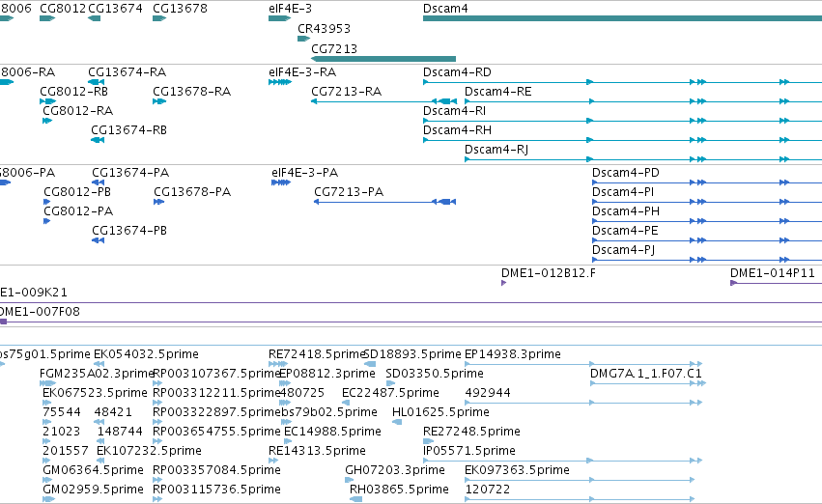The height and width of the screenshot is (504, 822).
Task: Click the Dscam4-PI protein label
Action: tap(623, 192)
